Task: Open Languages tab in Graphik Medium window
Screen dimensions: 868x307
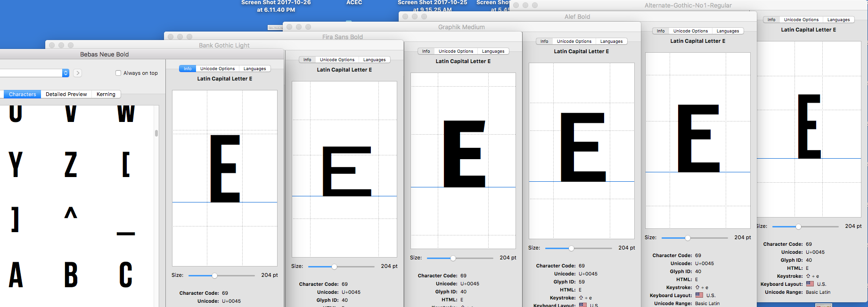Action: pos(612,41)
